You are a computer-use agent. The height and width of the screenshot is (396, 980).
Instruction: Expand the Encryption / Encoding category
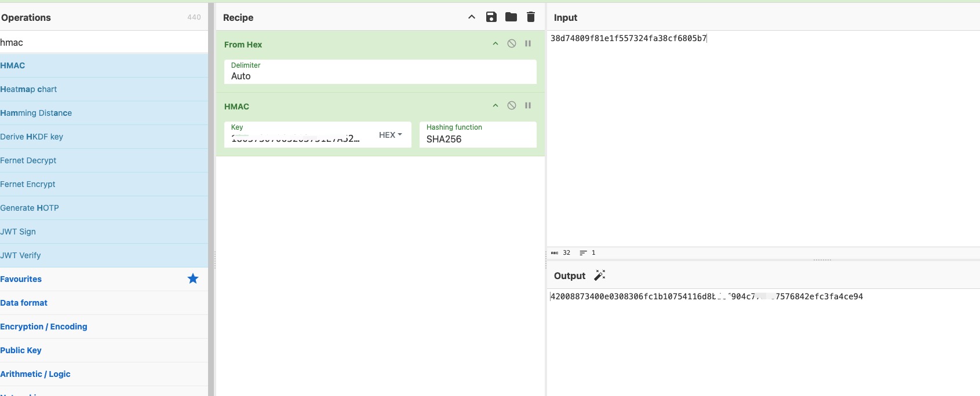click(44, 327)
